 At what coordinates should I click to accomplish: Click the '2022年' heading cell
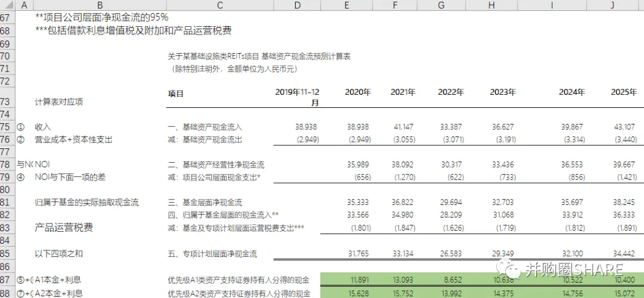[451, 93]
